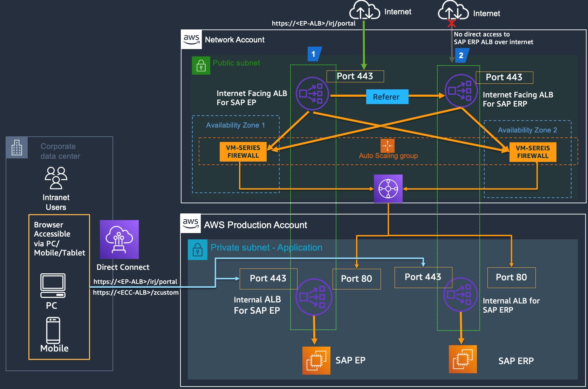
Task: Click the Referer blue label box
Action: 387,97
